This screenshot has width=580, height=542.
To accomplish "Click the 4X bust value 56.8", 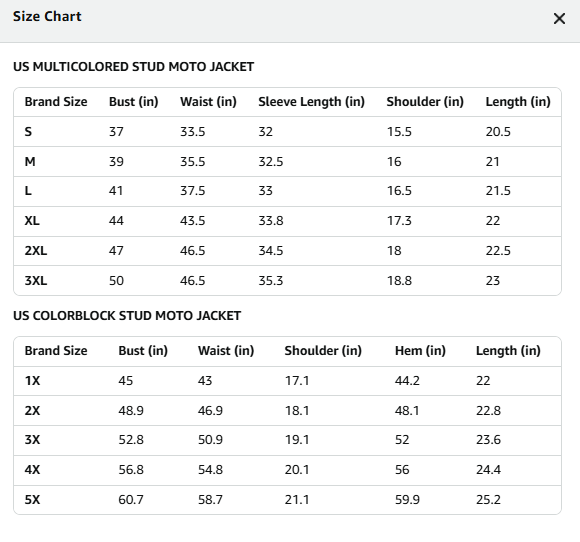I will pyautogui.click(x=131, y=470).
